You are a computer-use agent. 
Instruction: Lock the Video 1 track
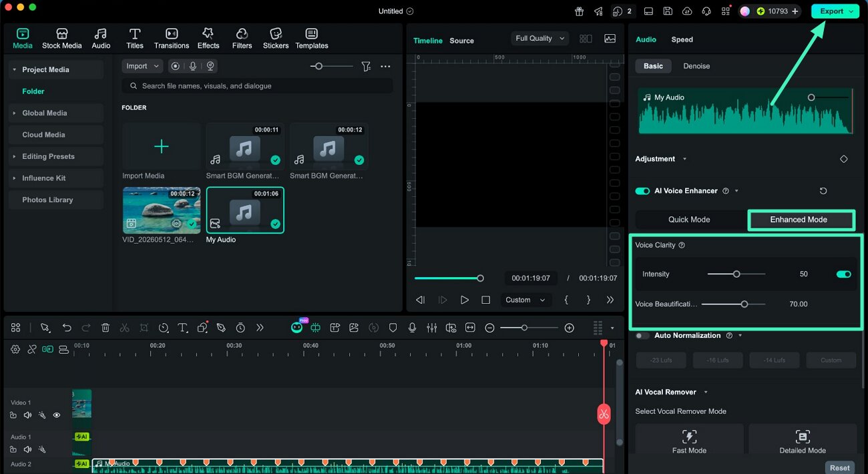click(x=13, y=415)
